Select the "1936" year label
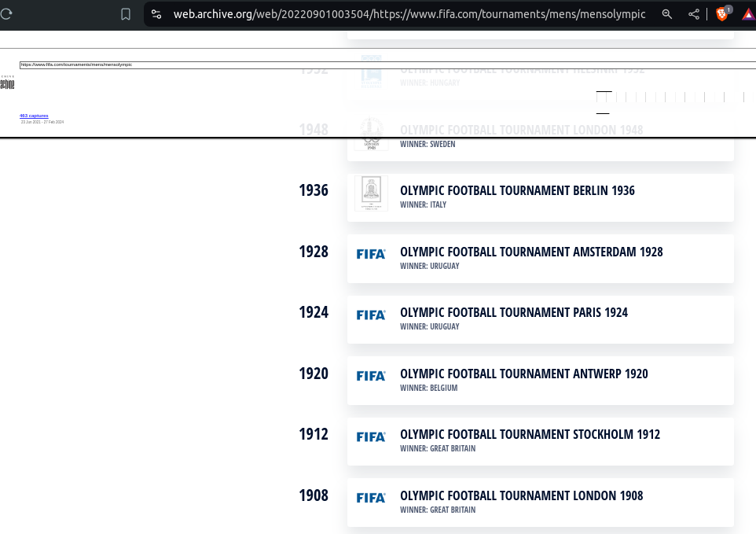 click(x=314, y=190)
